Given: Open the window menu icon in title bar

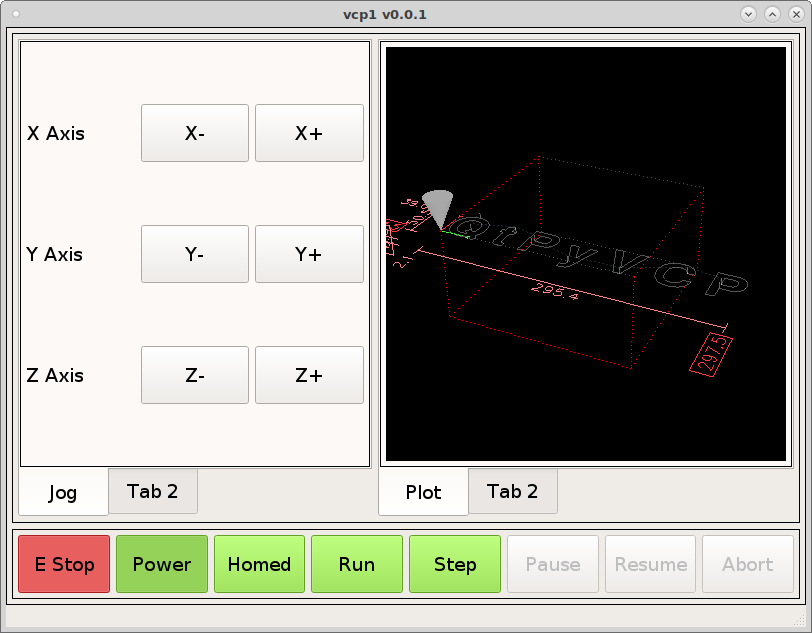Looking at the screenshot, I should (16, 14).
